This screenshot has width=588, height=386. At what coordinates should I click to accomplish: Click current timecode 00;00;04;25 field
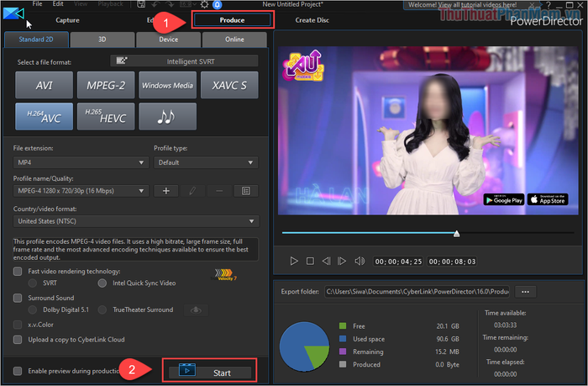tap(398, 262)
